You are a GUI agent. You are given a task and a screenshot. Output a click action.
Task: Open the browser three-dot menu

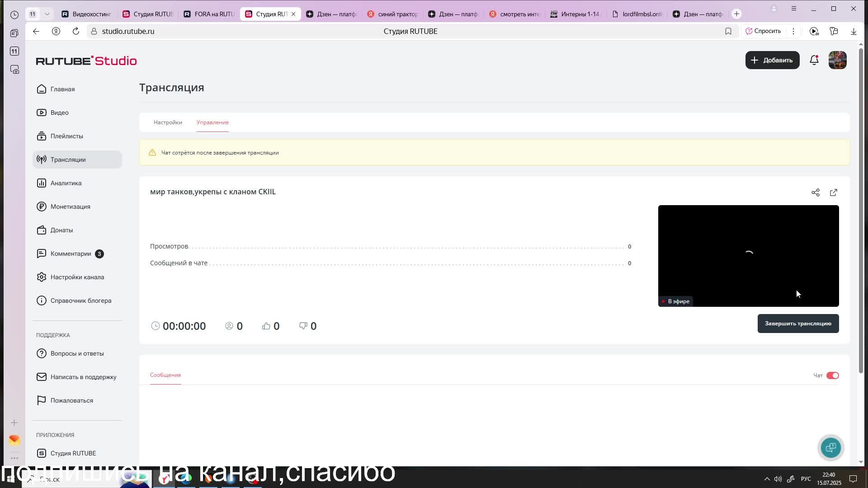tap(793, 31)
